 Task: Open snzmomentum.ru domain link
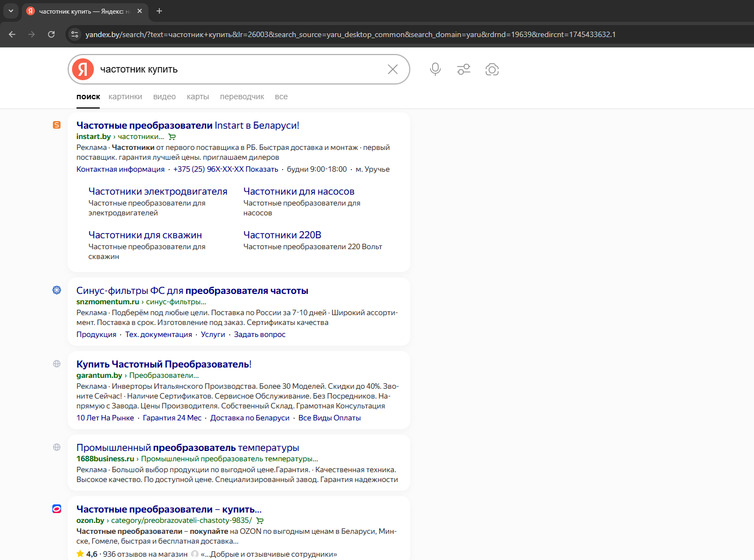(x=108, y=302)
